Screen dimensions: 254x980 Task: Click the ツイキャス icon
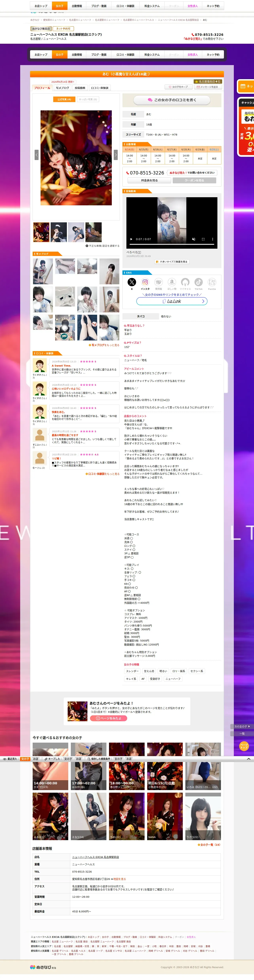pos(185,282)
